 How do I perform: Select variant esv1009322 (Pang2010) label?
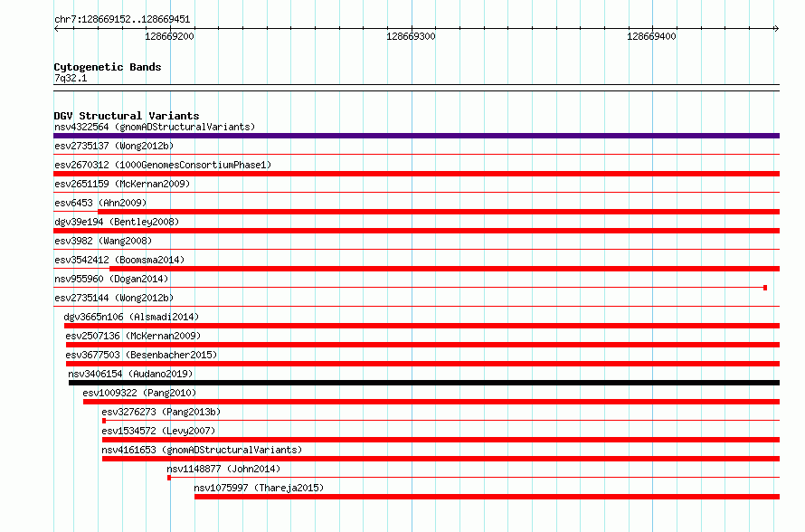(139, 393)
